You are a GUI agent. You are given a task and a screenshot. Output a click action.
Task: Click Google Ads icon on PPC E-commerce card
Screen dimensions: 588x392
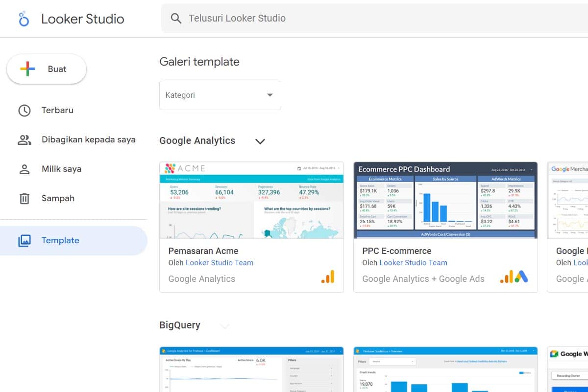[x=521, y=277]
